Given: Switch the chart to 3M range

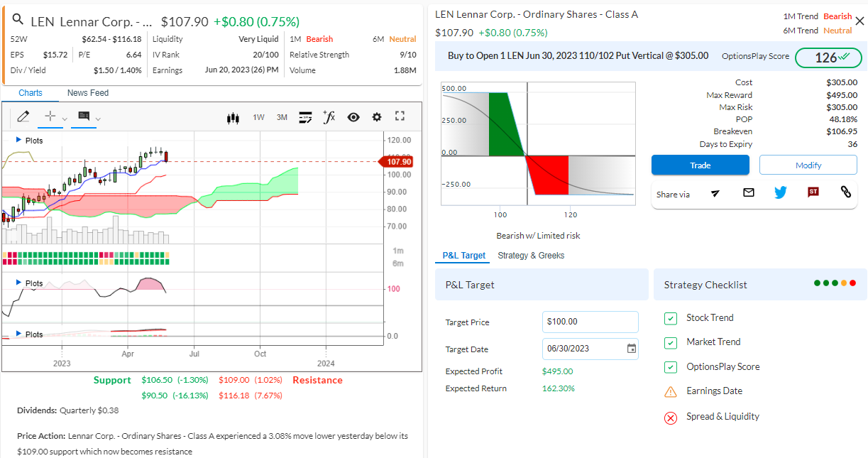Looking at the screenshot, I should point(282,117).
